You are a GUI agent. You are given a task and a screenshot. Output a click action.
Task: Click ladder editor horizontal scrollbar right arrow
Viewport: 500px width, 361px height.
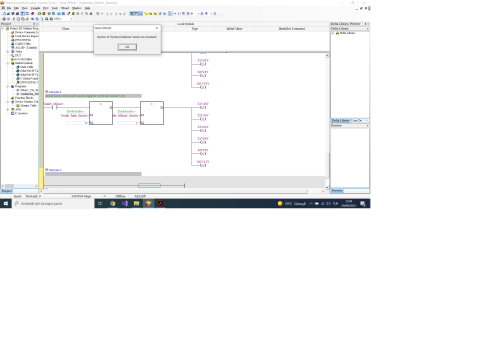tap(323, 191)
